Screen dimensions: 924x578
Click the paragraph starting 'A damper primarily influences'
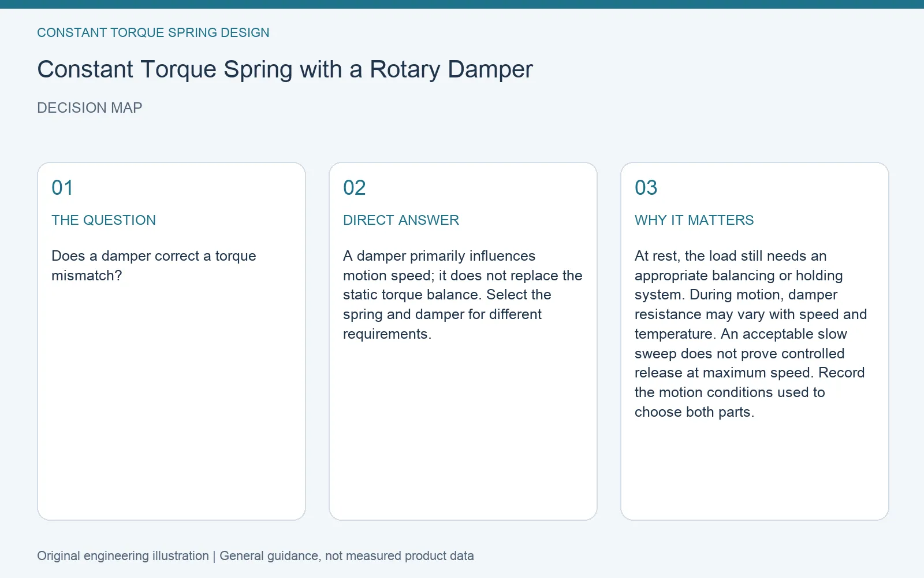point(463,295)
